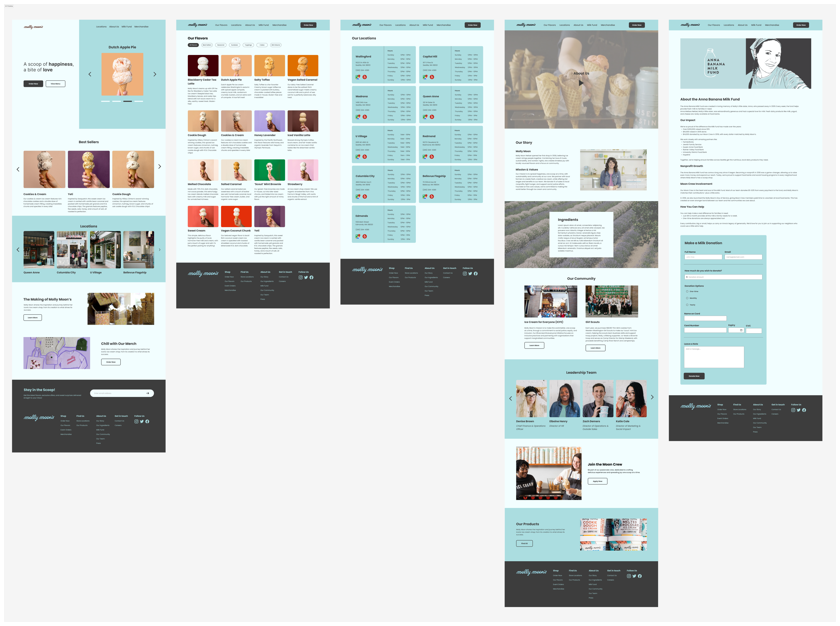The image size is (840, 626).
Task: Click Donate Now button
Action: (x=694, y=376)
